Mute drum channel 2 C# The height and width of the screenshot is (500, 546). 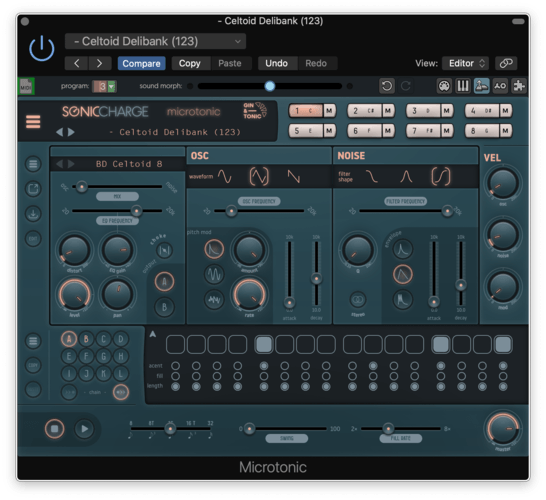[388, 111]
